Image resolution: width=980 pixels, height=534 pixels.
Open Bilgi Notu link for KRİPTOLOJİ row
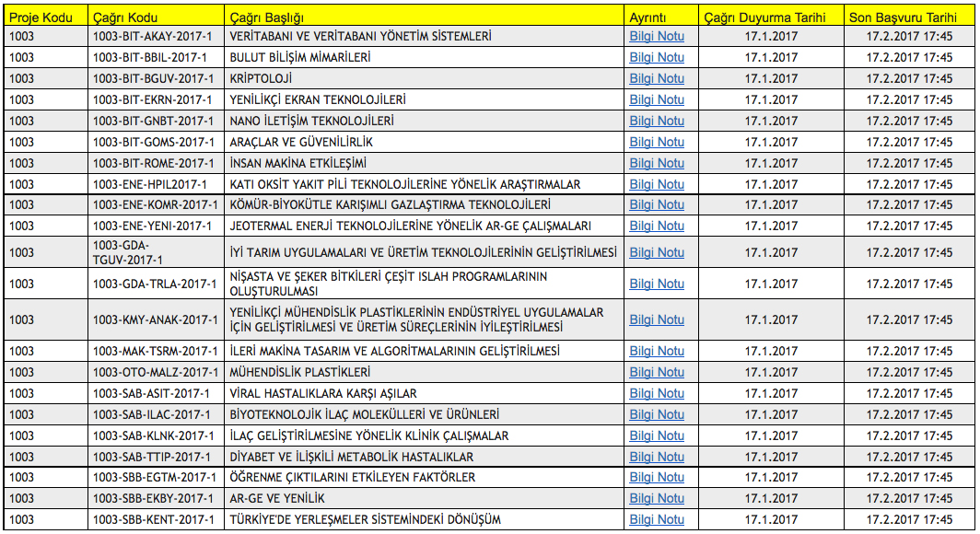pyautogui.click(x=657, y=78)
